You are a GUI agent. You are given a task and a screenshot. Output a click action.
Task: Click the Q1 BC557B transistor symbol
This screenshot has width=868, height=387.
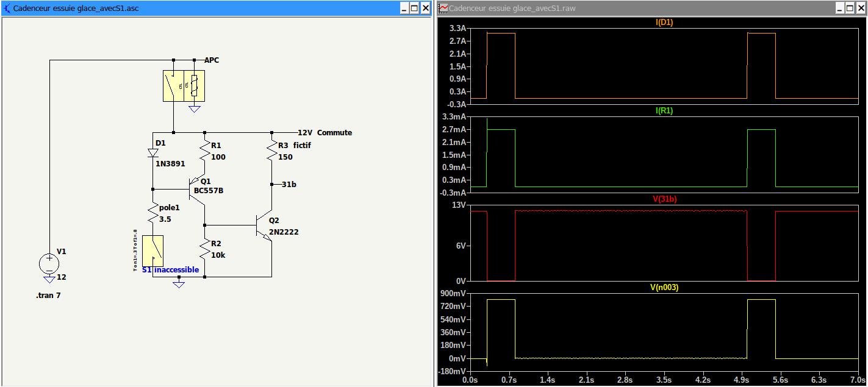pos(197,189)
